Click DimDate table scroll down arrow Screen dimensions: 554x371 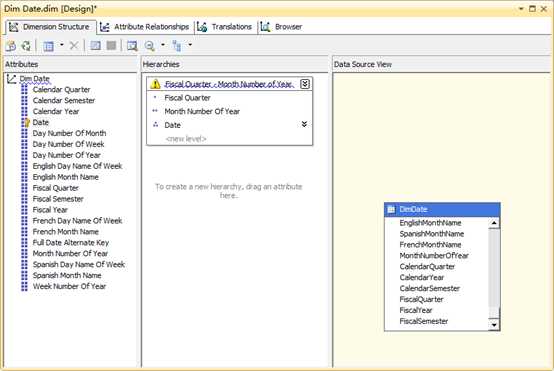(494, 324)
